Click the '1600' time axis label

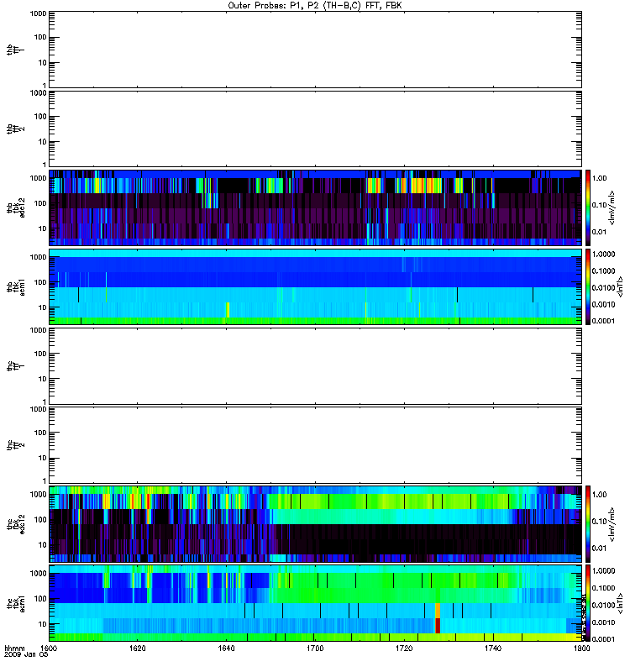[49, 648]
